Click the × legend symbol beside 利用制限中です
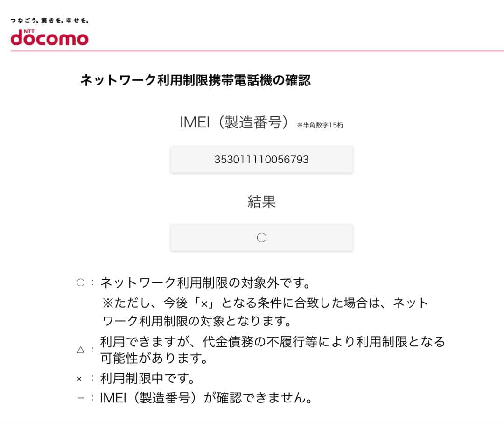The image size is (504, 423). pos(79,379)
